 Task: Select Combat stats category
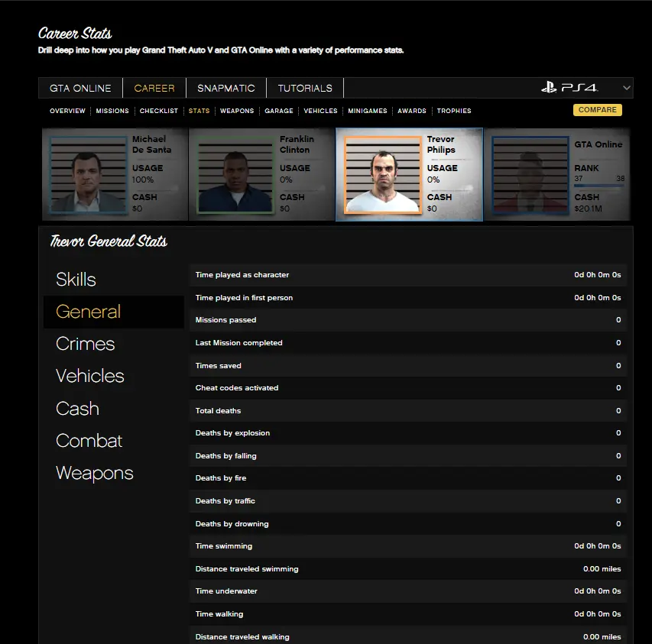tap(89, 441)
